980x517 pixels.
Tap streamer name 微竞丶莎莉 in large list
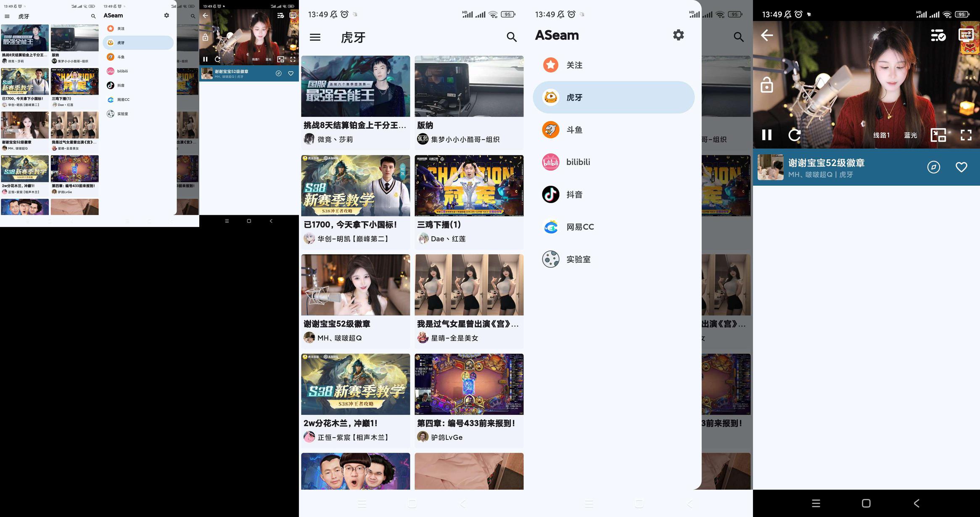click(335, 139)
